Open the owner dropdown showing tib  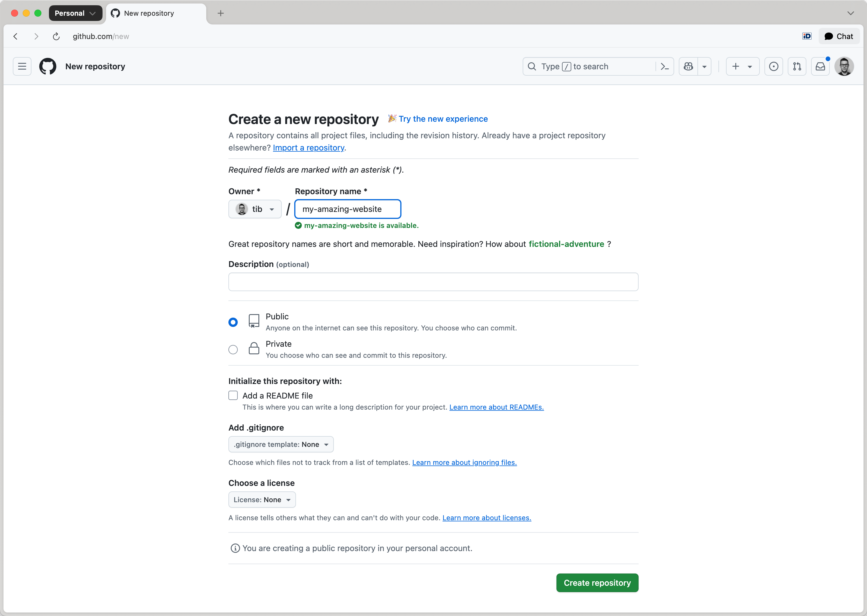tap(255, 209)
